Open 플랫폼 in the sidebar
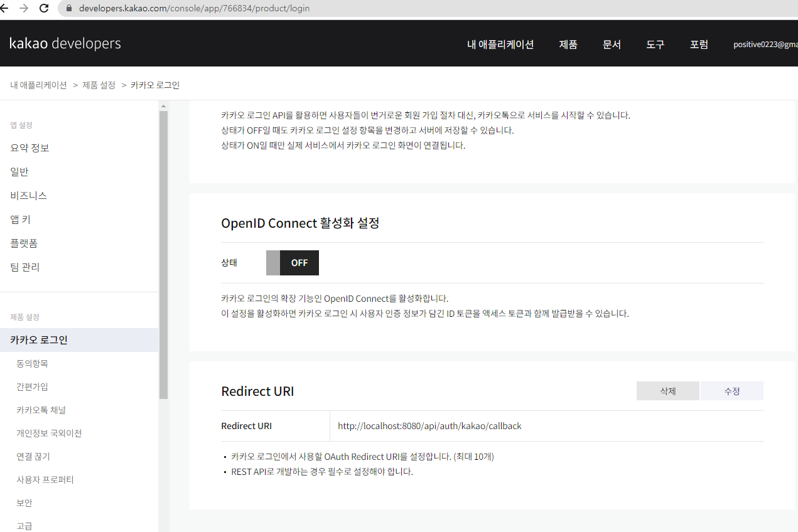The height and width of the screenshot is (532, 798). (x=24, y=243)
